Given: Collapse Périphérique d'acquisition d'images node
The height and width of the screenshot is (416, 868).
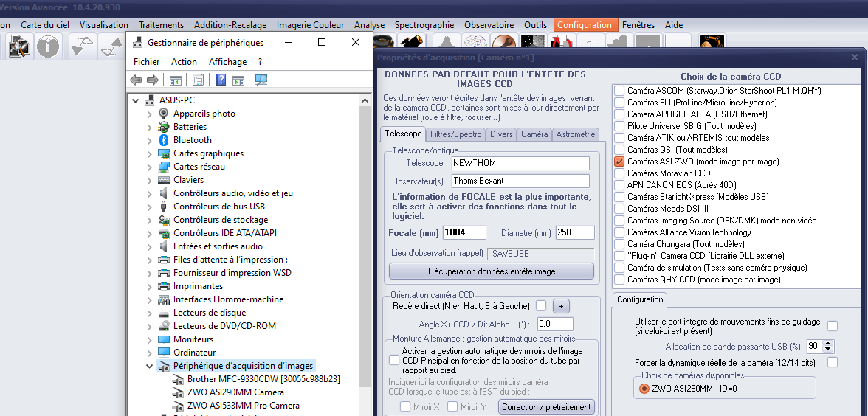Looking at the screenshot, I should 150,366.
